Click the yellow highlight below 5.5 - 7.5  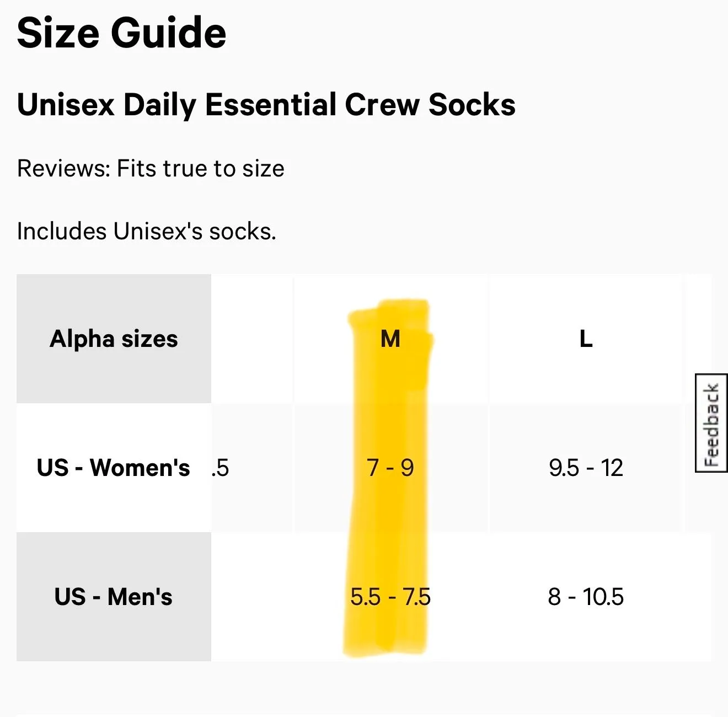coord(386,633)
